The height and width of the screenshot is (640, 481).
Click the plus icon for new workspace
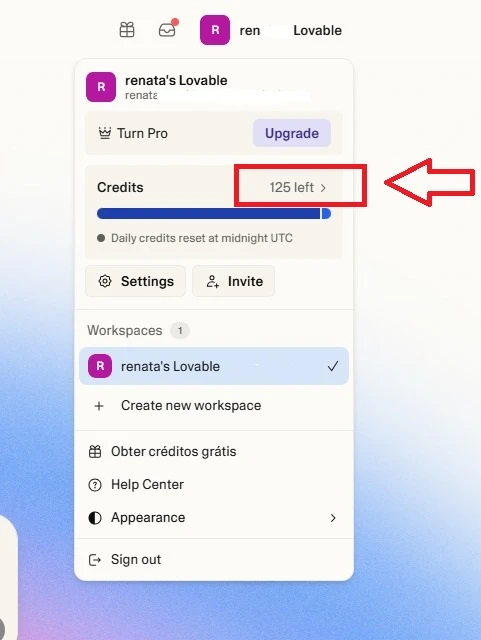click(99, 406)
